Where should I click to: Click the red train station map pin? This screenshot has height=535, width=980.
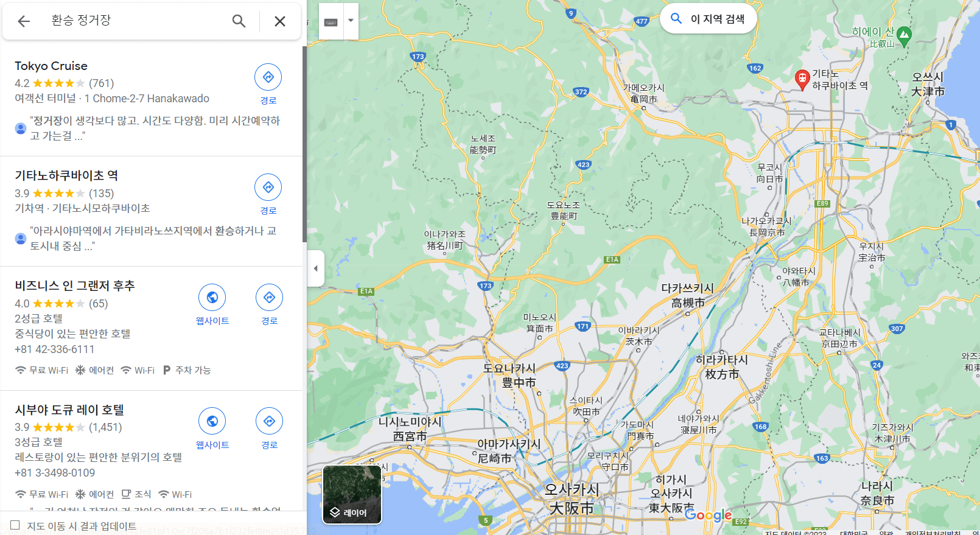802,79
